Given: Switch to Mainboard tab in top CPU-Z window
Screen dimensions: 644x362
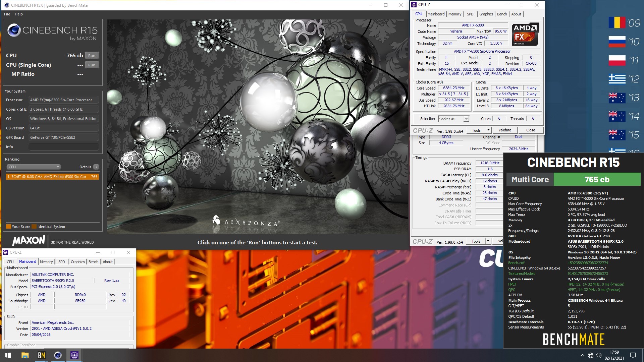Looking at the screenshot, I should tap(436, 14).
